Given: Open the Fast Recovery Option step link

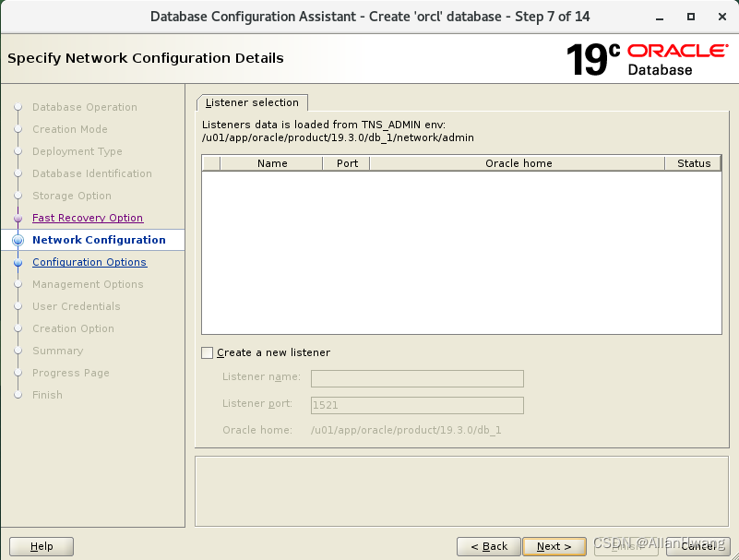Looking at the screenshot, I should (x=88, y=218).
